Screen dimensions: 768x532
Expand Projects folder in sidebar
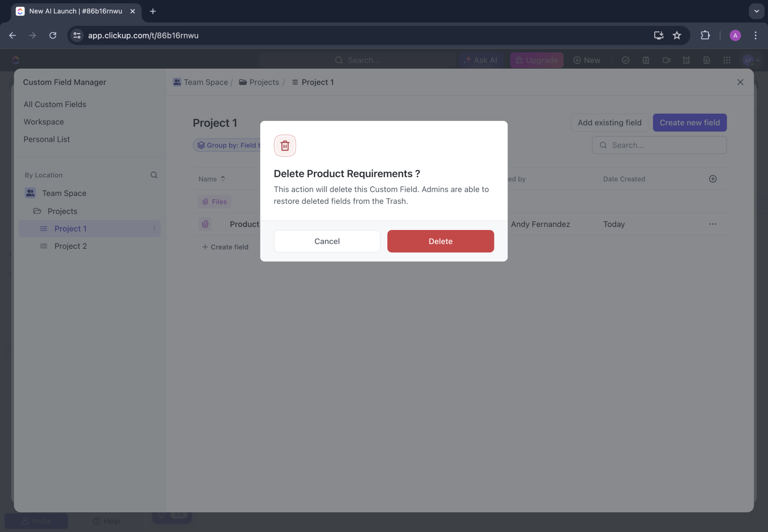(x=62, y=211)
